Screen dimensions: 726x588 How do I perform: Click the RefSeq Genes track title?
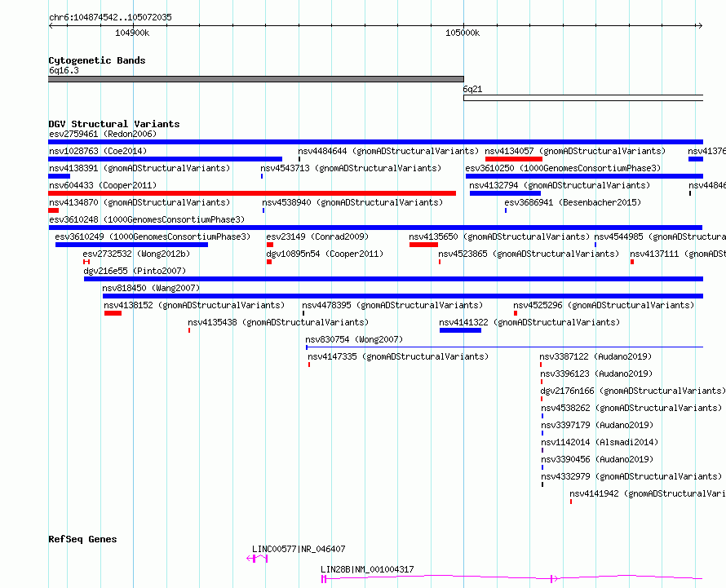click(82, 539)
